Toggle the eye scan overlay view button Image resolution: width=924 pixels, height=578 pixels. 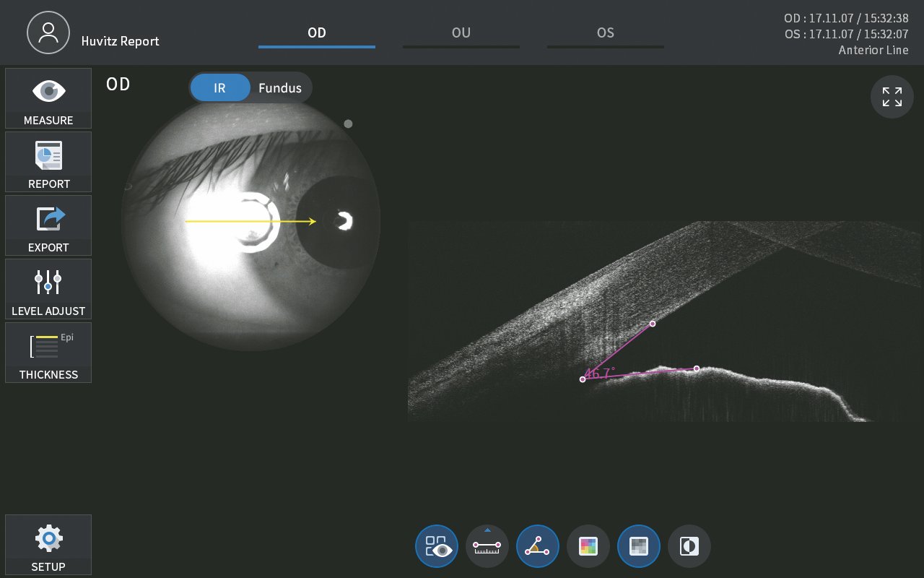(437, 546)
